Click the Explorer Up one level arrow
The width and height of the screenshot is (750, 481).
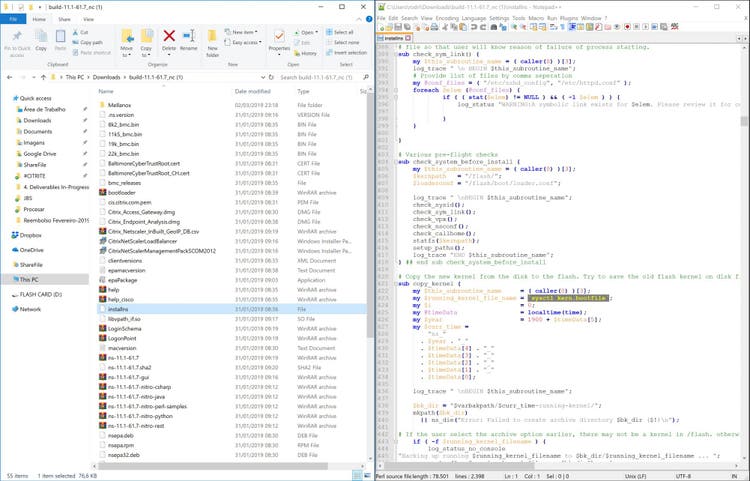click(x=44, y=77)
